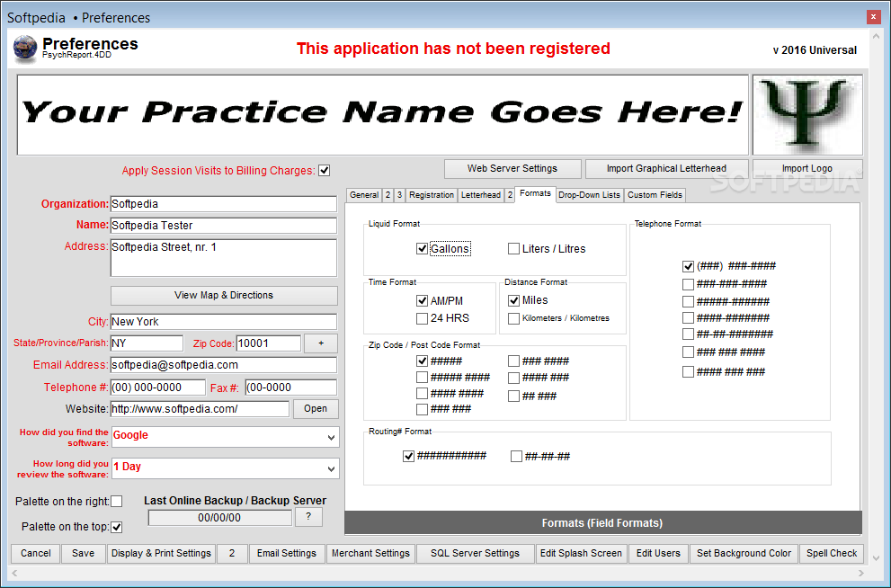
Task: Click the practice name letterhead banner
Action: (382, 115)
